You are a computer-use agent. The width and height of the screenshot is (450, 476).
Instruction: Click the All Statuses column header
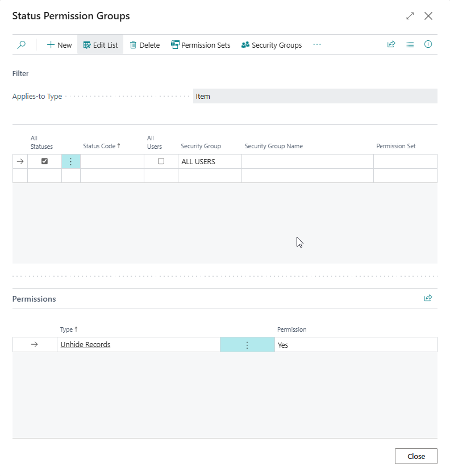[41, 143]
